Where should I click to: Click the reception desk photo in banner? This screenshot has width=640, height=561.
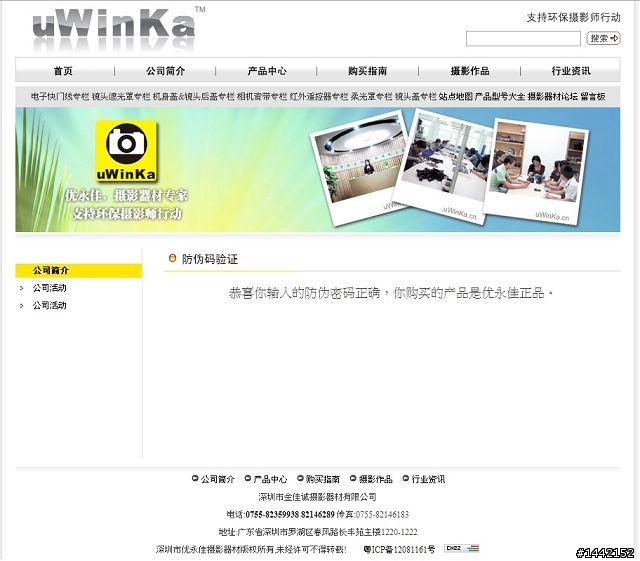click(359, 167)
